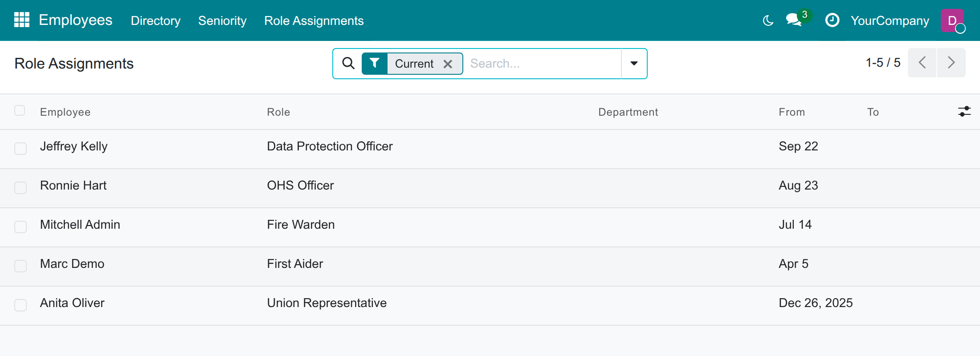Go to next page arrow
This screenshot has width=980, height=356.
coord(951,63)
